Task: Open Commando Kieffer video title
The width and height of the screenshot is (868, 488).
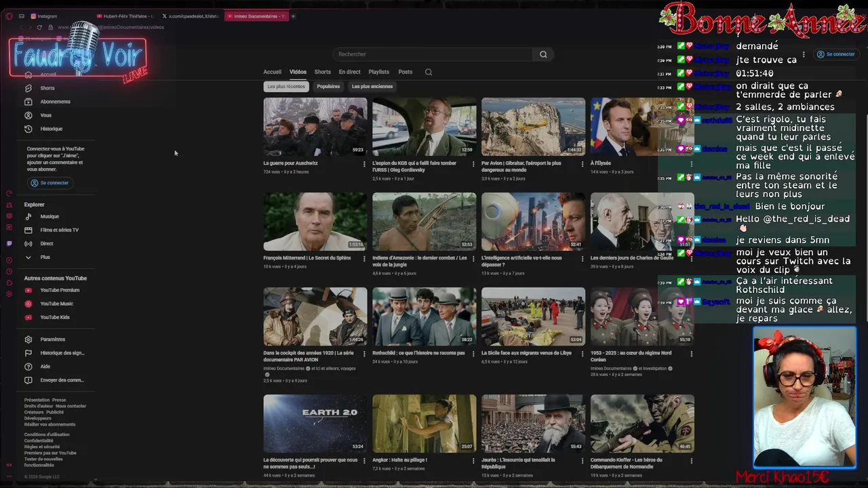Action: [626, 463]
